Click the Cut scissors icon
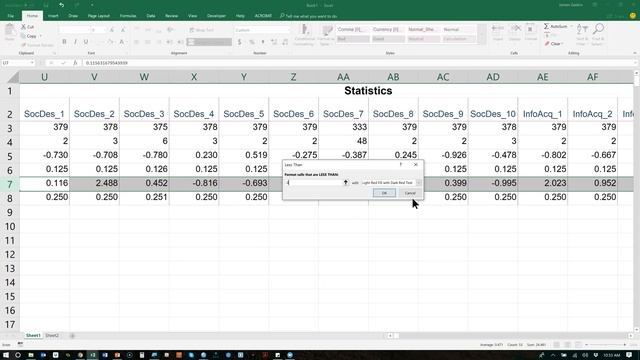The height and width of the screenshot is (360, 640). pos(23,27)
